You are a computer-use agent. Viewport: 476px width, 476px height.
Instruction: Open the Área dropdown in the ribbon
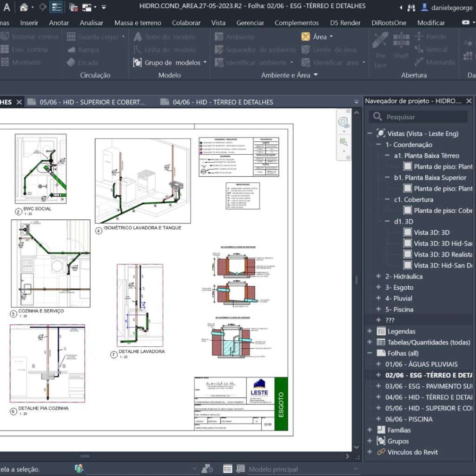(x=331, y=37)
